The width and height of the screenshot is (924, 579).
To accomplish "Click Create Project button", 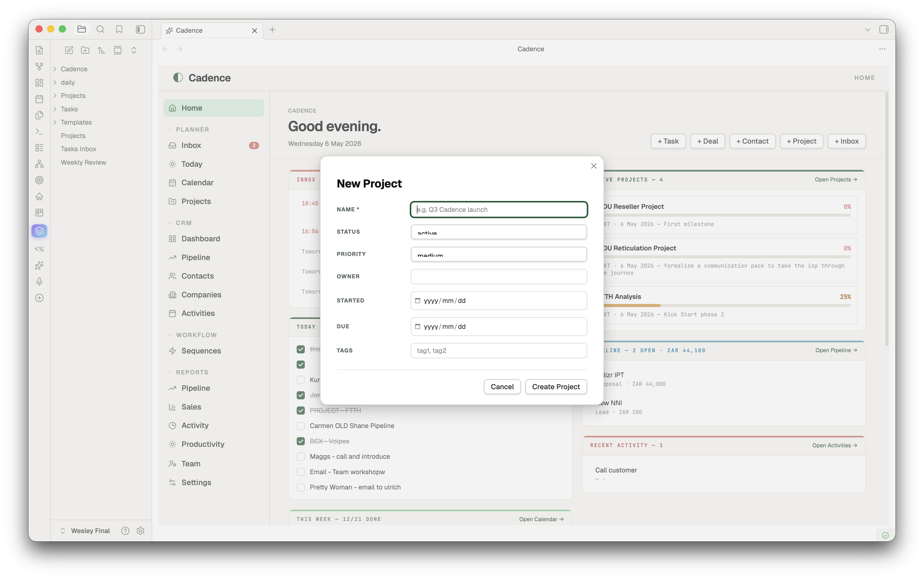I will pyautogui.click(x=556, y=387).
